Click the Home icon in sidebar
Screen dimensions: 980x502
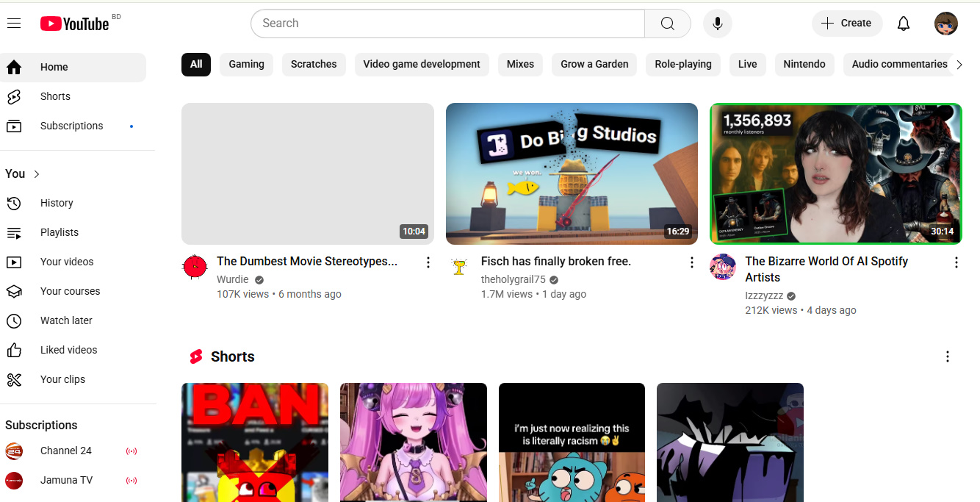tap(14, 67)
